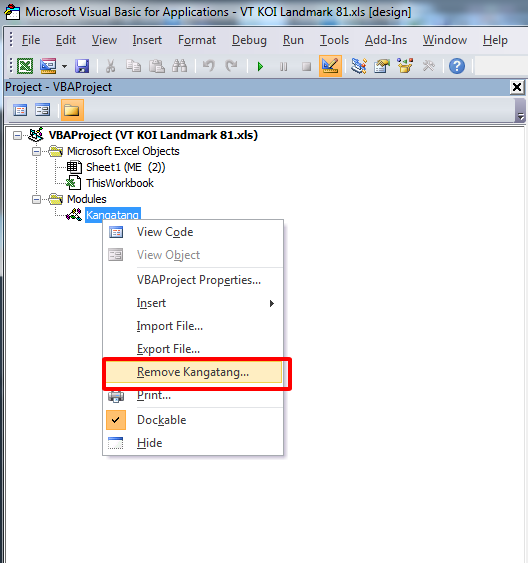Open the View menu
The width and height of the screenshot is (528, 563).
pos(104,40)
